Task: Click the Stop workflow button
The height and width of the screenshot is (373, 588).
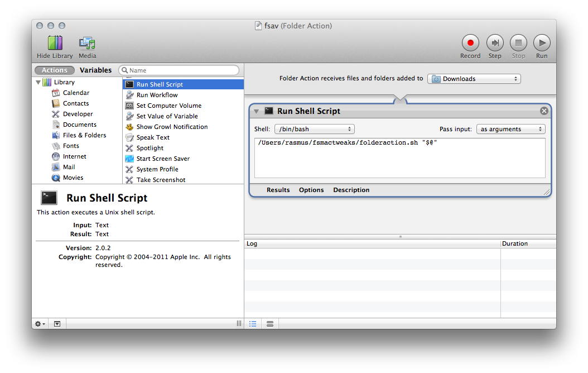Action: point(519,43)
